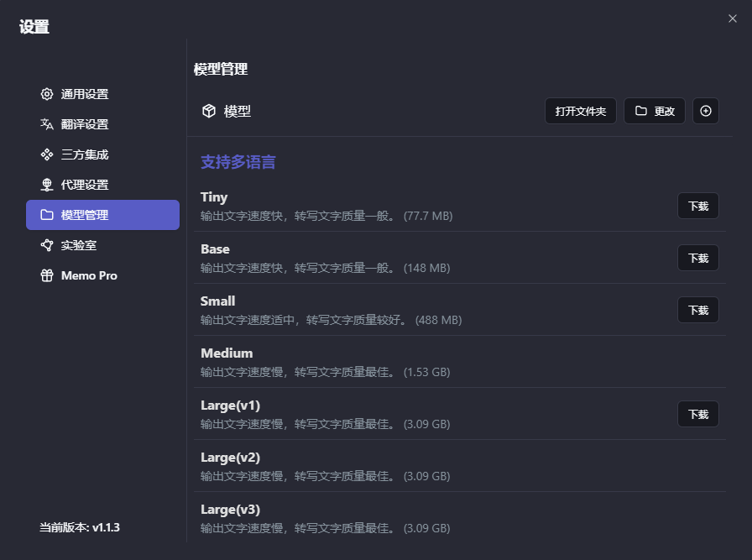The height and width of the screenshot is (560, 752).
Task: Click the integration icon beside 三方集成
Action: [47, 154]
